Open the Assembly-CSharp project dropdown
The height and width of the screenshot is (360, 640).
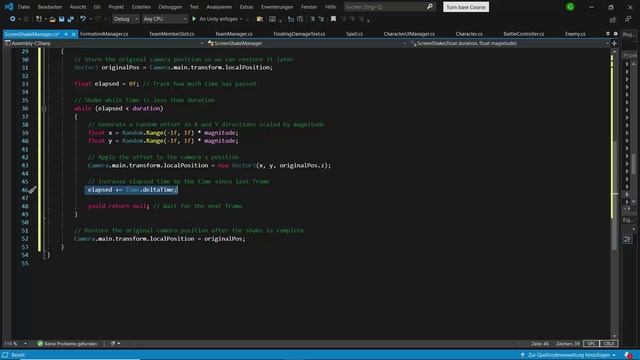click(104, 43)
